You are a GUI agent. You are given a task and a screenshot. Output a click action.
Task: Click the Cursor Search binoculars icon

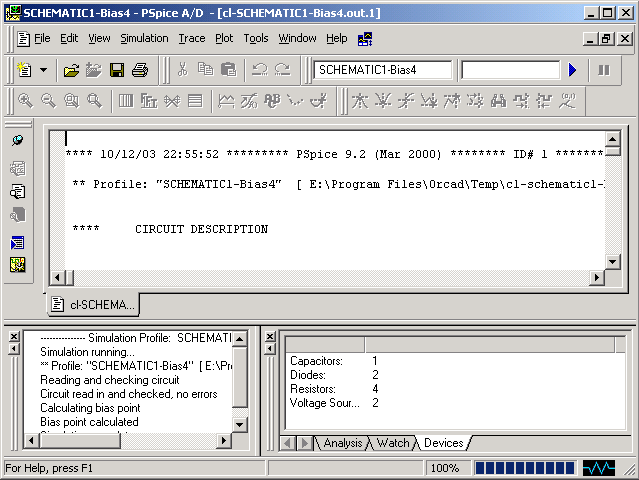click(498, 101)
